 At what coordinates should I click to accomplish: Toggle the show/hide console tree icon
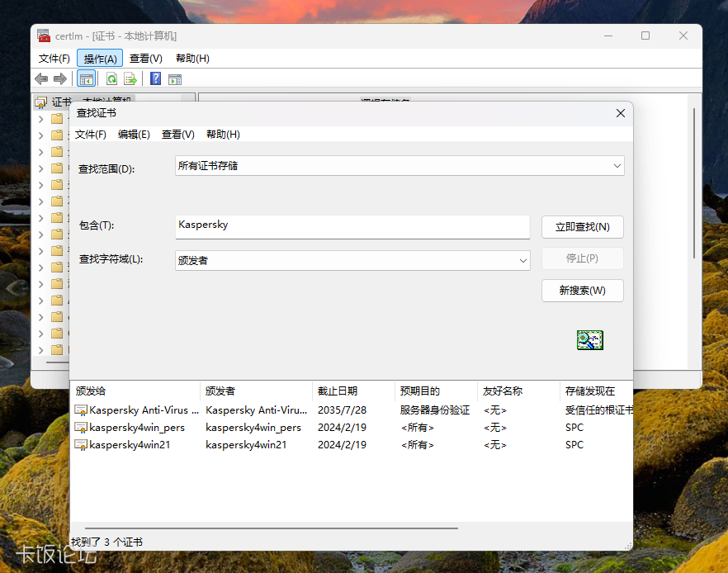87,79
